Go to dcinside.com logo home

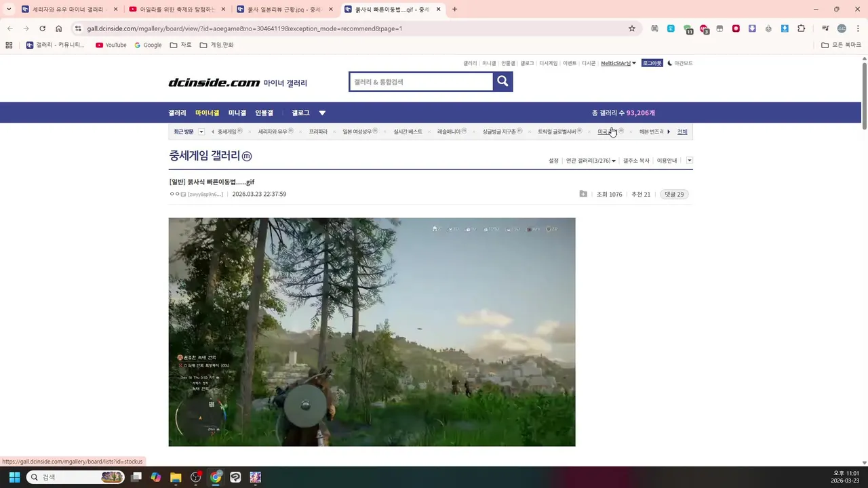point(214,83)
